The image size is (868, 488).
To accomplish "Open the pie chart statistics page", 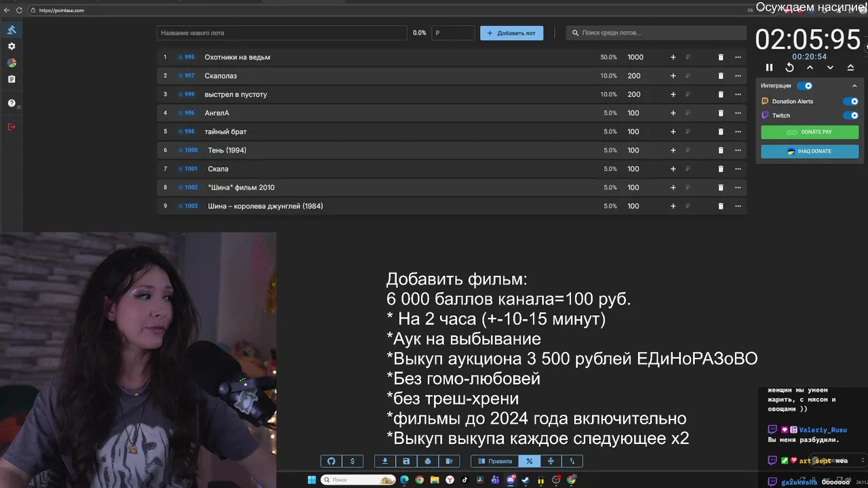I will [12, 62].
